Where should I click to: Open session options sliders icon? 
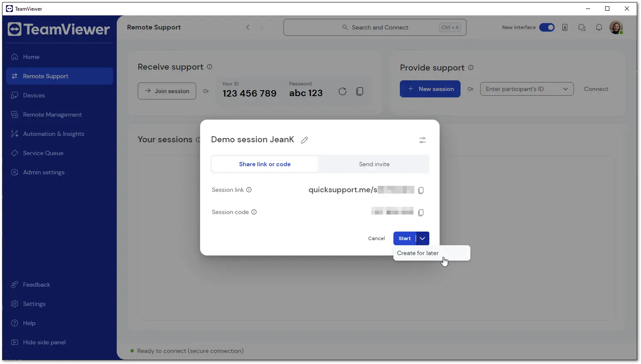click(x=422, y=140)
